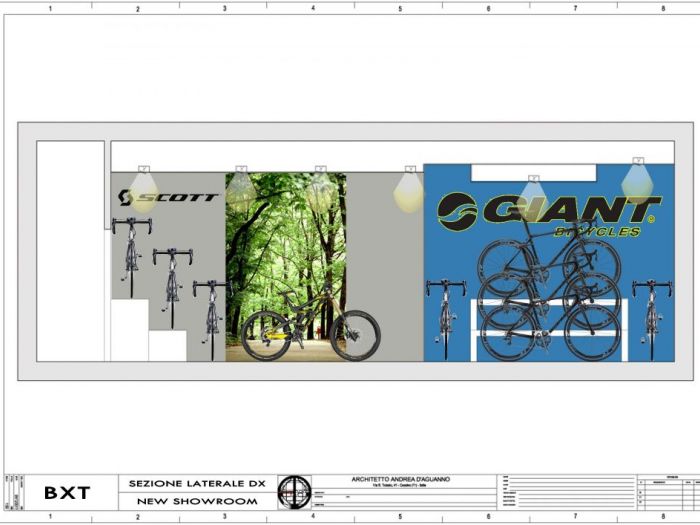Click the SCOTT brand logo

point(167,197)
